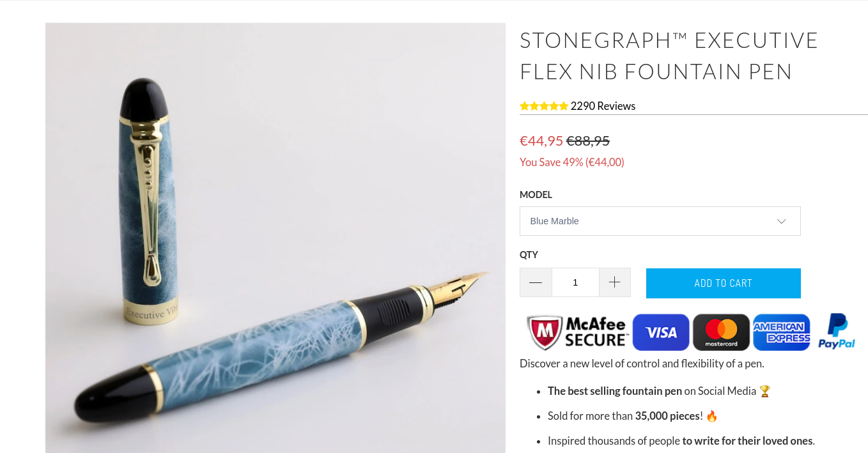Increase quantity with the plus button
Image resolution: width=868 pixels, height=453 pixels.
coord(615,282)
